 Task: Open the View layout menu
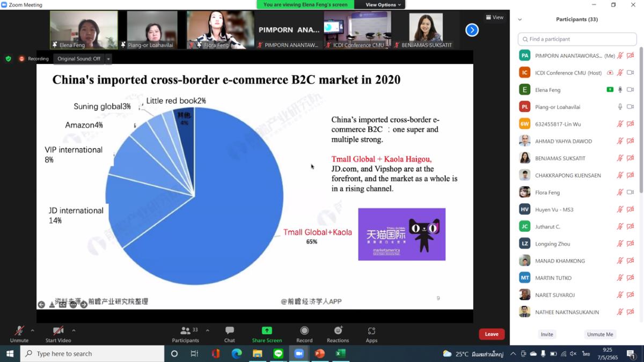click(x=495, y=17)
